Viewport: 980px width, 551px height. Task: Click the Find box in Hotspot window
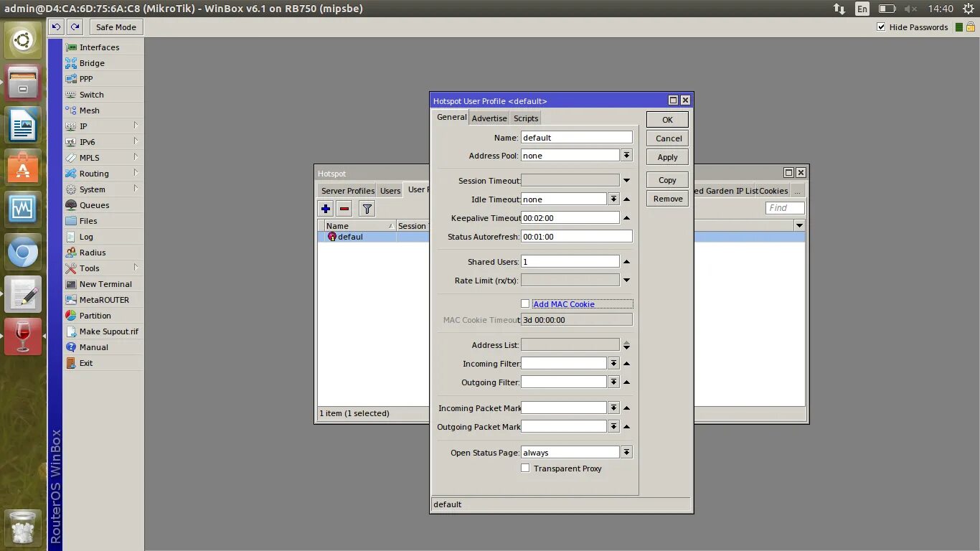785,208
